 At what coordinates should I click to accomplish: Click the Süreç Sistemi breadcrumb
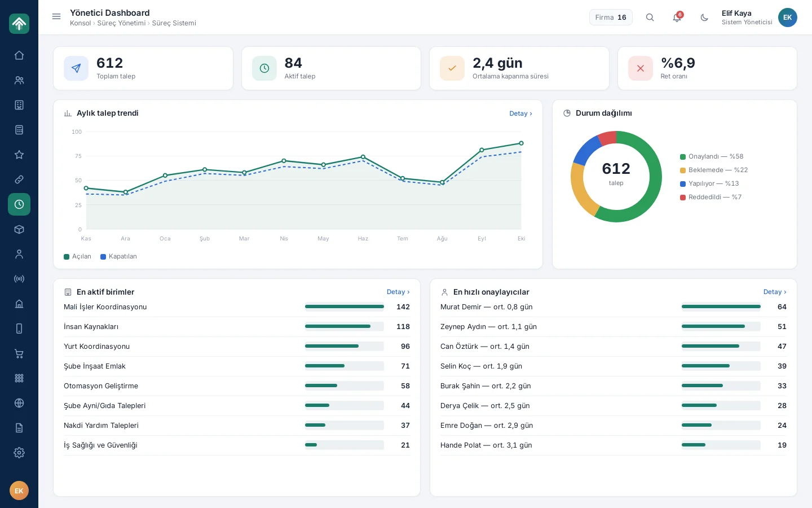[x=174, y=23]
